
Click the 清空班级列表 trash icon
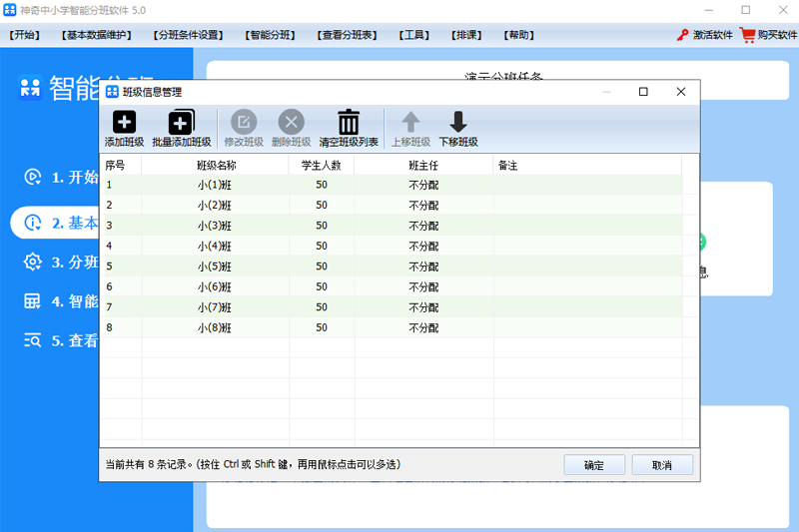tap(349, 122)
